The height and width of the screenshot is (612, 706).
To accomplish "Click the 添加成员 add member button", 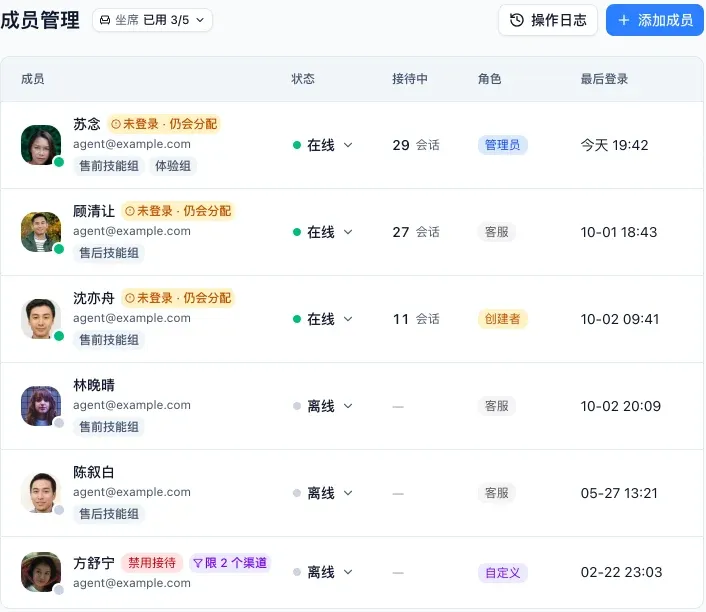I will point(655,20).
